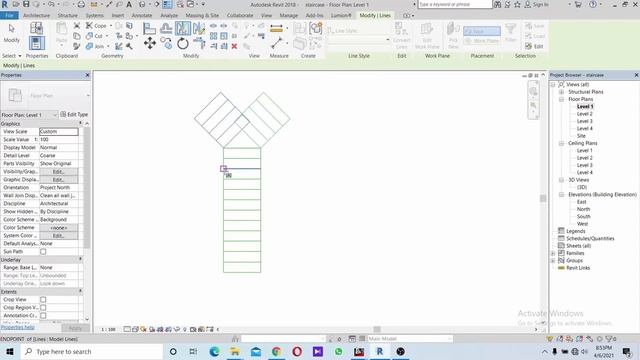640x360 pixels.
Task: Click the 1:100 view scale on view control bar
Action: (x=109, y=329)
